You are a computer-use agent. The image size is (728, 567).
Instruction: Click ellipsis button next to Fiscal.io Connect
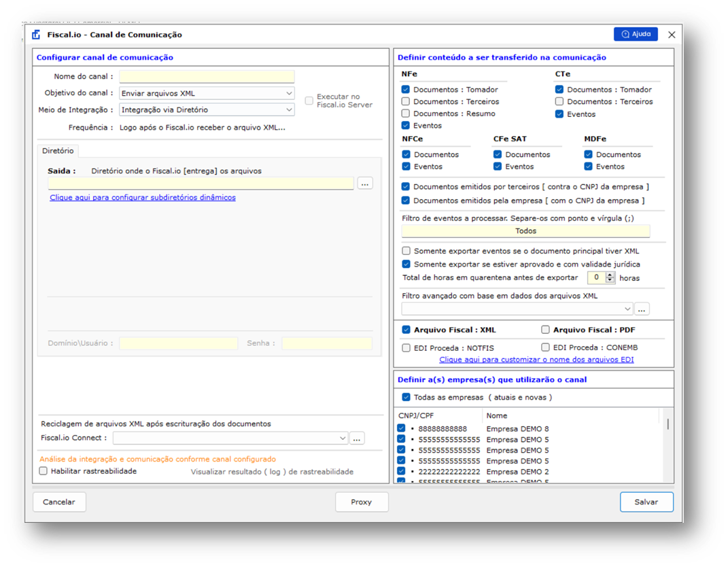(357, 439)
